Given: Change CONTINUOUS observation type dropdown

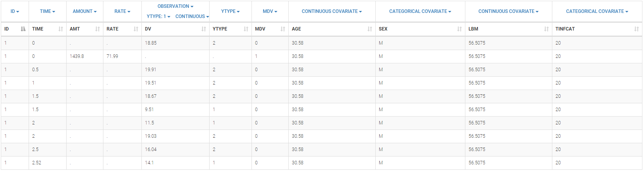Looking at the screenshot, I should (192, 16).
